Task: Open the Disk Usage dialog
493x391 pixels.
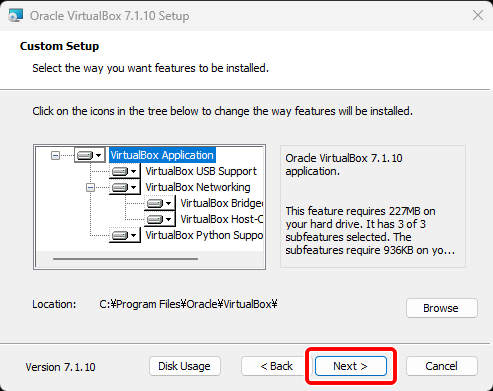Action: 185,366
